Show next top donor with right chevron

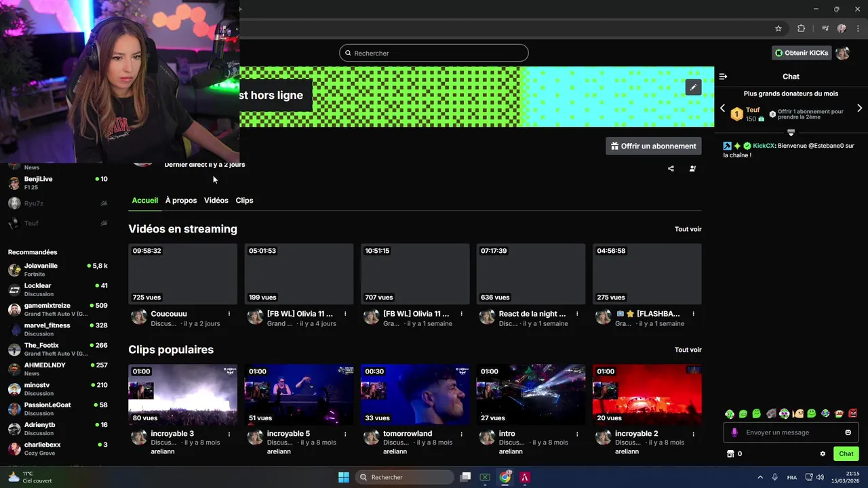860,108
